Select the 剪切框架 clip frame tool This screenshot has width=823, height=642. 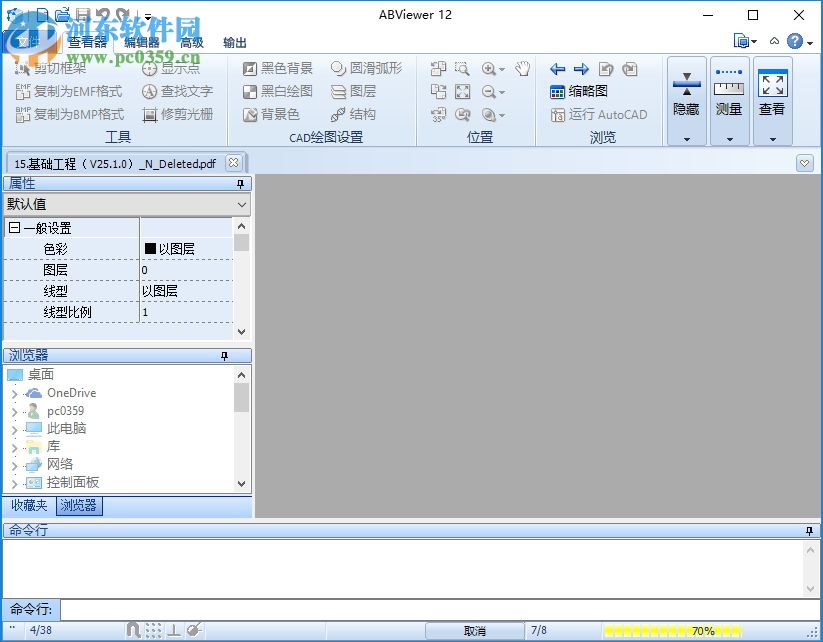click(x=55, y=68)
